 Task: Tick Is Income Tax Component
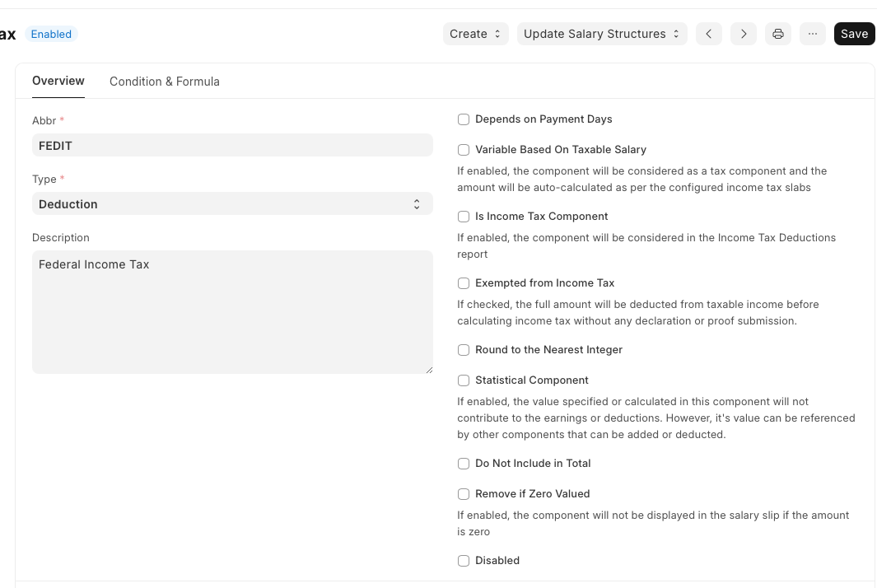[x=463, y=217]
